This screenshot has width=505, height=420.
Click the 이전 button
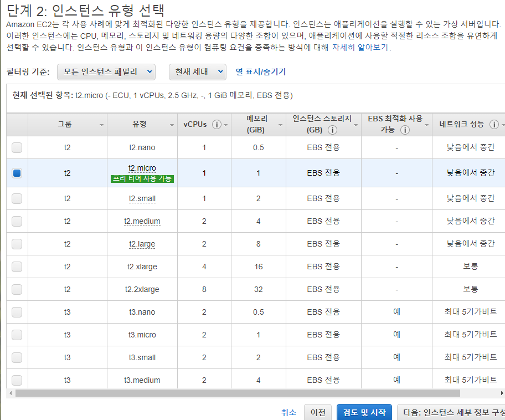coord(318,412)
